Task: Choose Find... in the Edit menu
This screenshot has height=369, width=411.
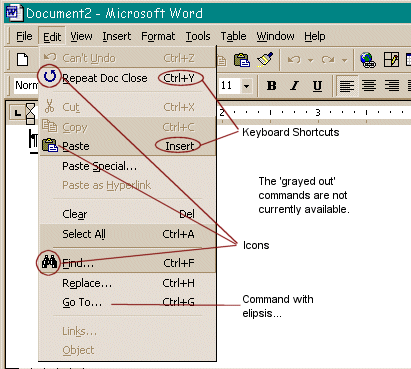Action: click(x=128, y=263)
